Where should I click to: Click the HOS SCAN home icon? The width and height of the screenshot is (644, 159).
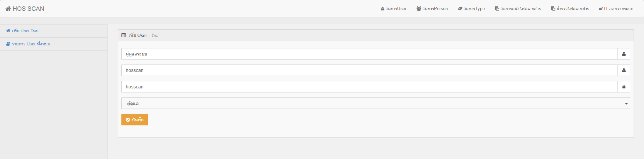[x=8, y=9]
